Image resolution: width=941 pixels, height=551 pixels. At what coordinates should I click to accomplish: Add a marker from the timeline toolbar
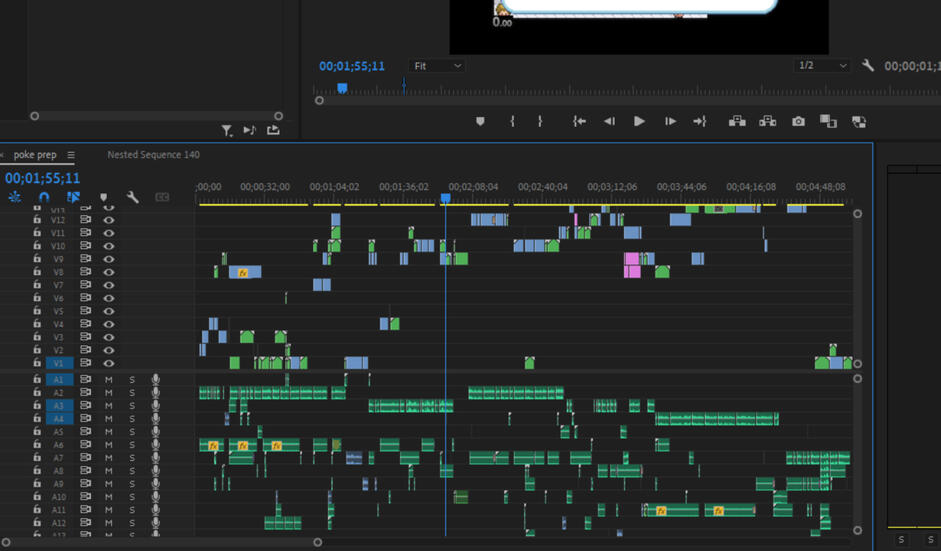(x=103, y=198)
